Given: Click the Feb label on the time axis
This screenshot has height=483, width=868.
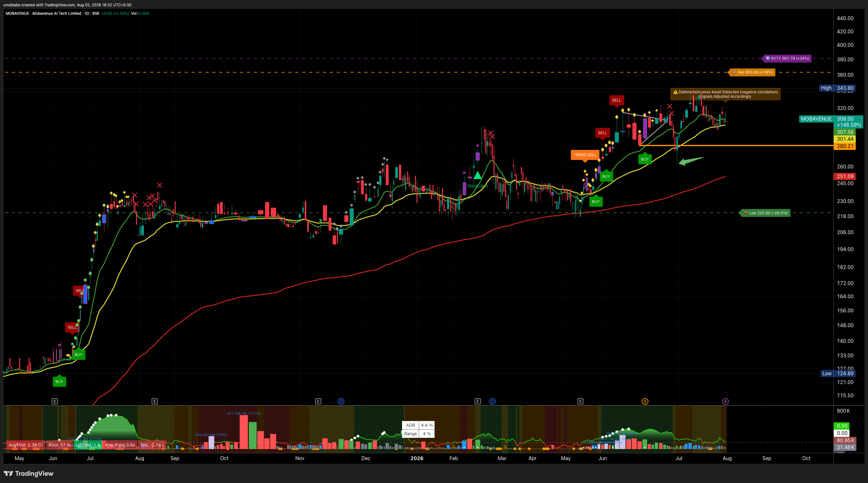Looking at the screenshot, I should [x=454, y=458].
